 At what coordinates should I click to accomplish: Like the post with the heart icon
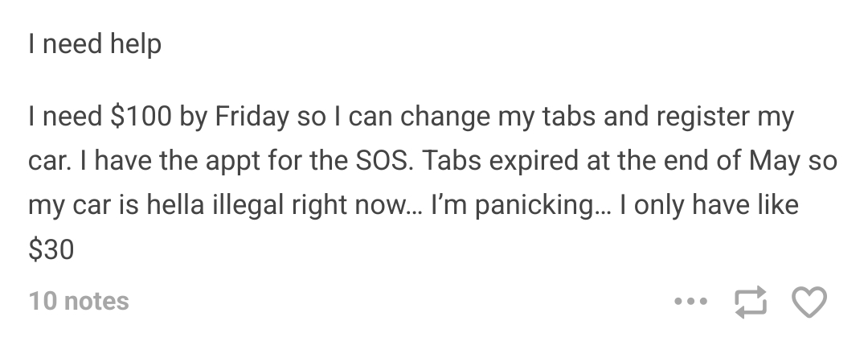(x=809, y=302)
